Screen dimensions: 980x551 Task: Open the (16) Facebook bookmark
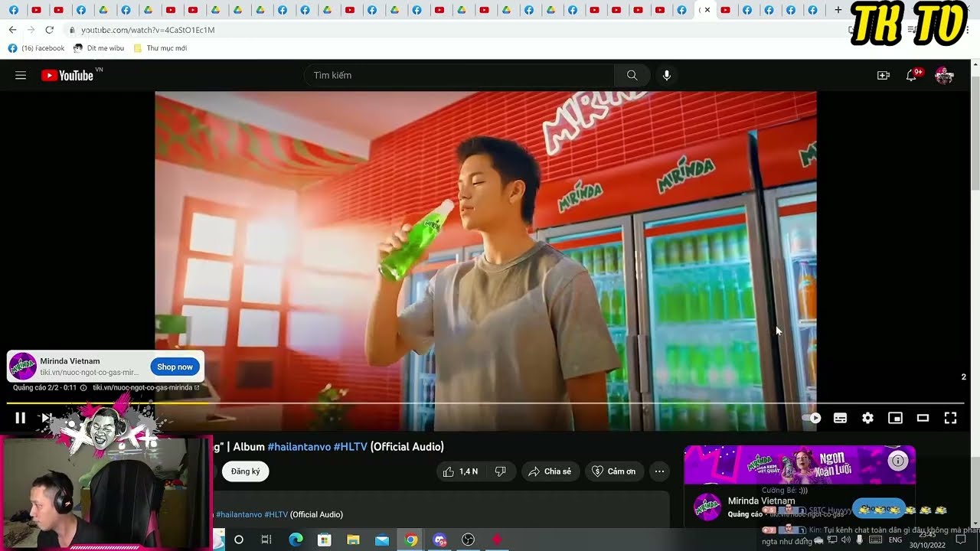[x=37, y=48]
